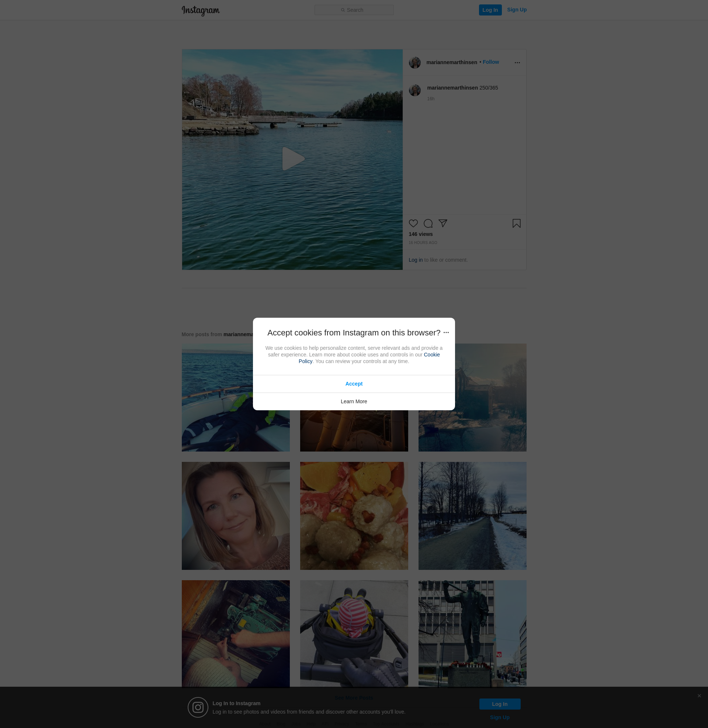Open caption author avatar beside 250/365

[x=414, y=90]
